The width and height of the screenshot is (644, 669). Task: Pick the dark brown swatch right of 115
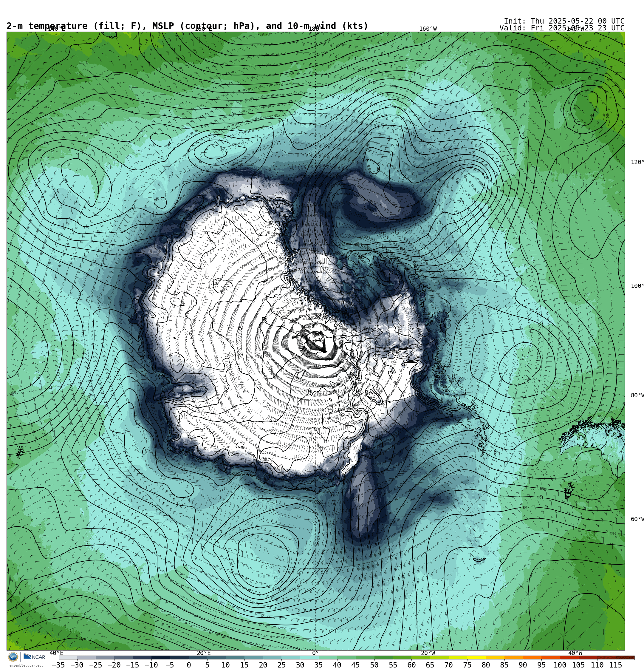coord(625,657)
